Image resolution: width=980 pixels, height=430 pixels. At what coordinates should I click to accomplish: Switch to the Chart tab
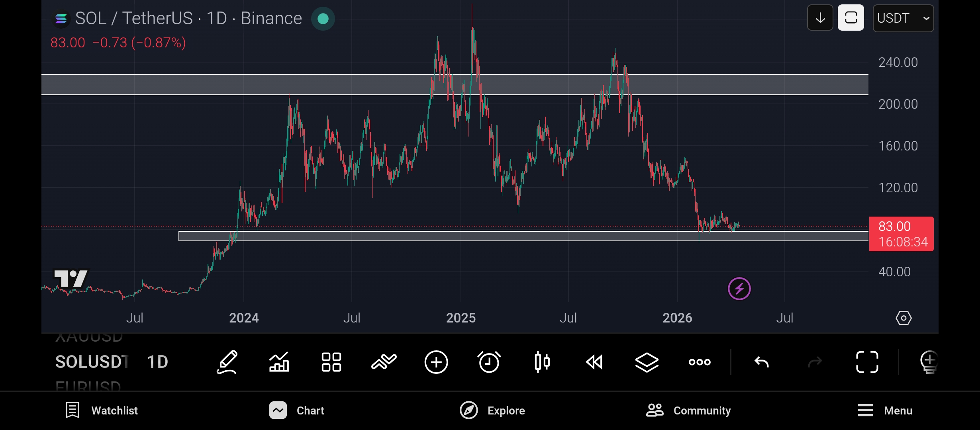pos(297,410)
